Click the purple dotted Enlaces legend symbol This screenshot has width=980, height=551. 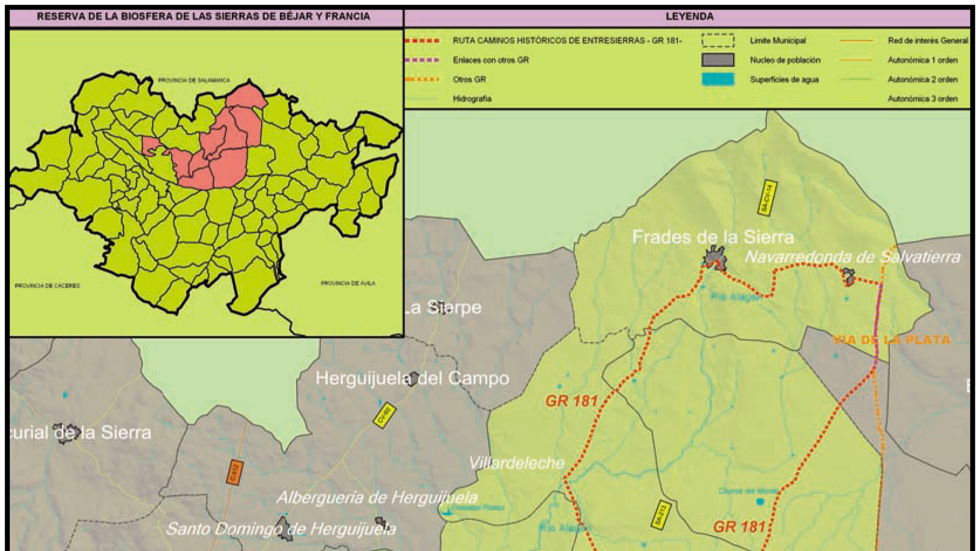click(x=422, y=60)
